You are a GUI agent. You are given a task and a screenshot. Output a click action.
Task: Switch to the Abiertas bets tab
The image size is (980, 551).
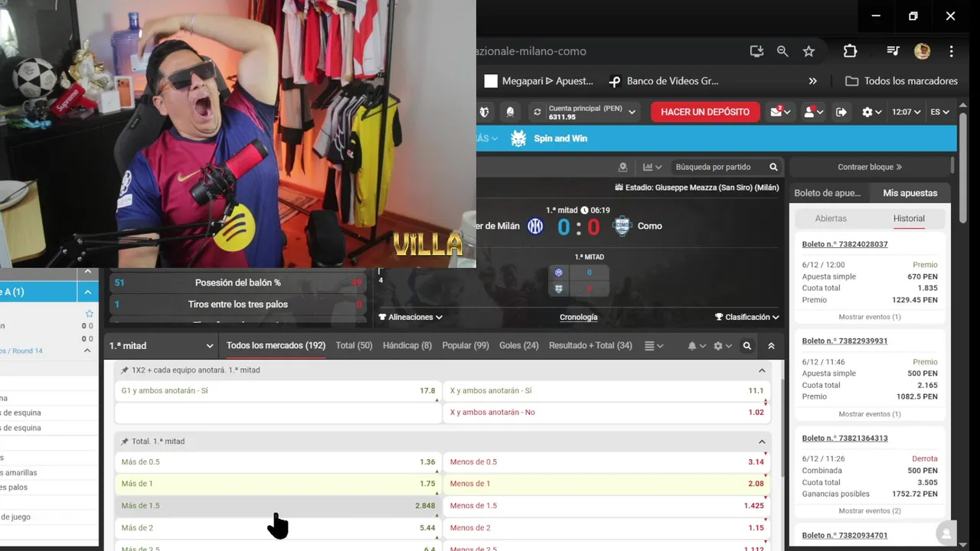click(831, 218)
